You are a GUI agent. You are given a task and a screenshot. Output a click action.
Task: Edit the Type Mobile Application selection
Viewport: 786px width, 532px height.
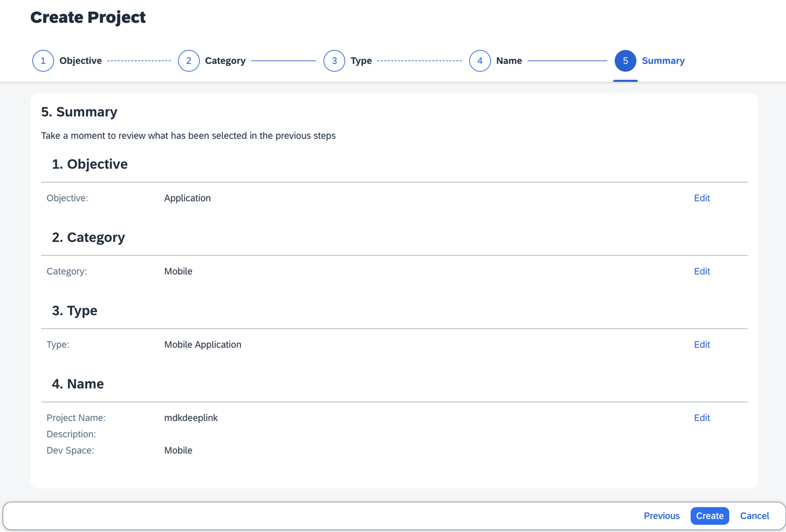(702, 345)
